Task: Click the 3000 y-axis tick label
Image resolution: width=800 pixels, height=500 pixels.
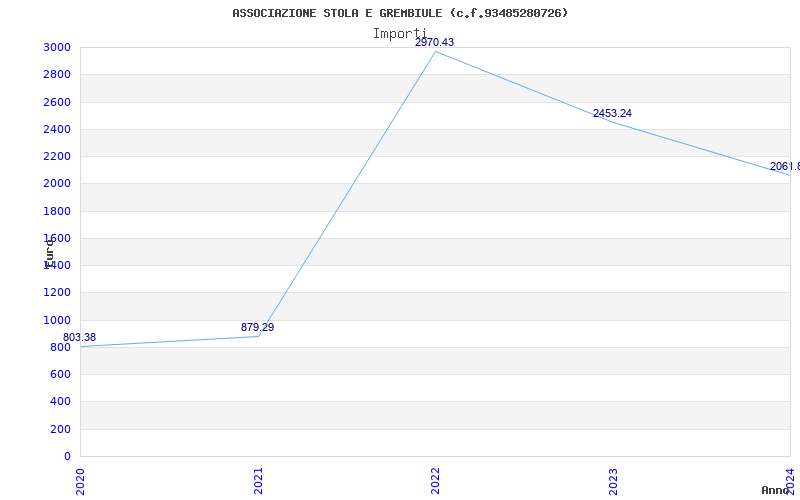Action: [57, 48]
